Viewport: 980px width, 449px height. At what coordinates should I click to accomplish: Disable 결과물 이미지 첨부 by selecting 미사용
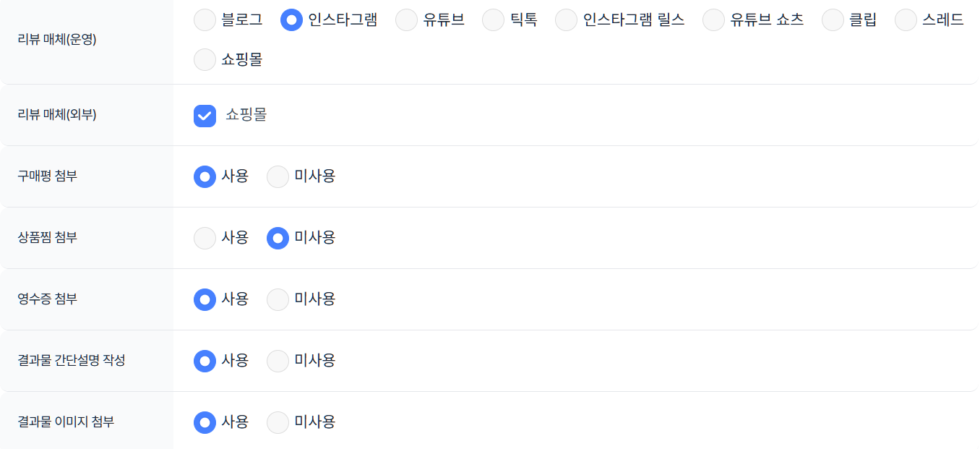click(x=278, y=422)
